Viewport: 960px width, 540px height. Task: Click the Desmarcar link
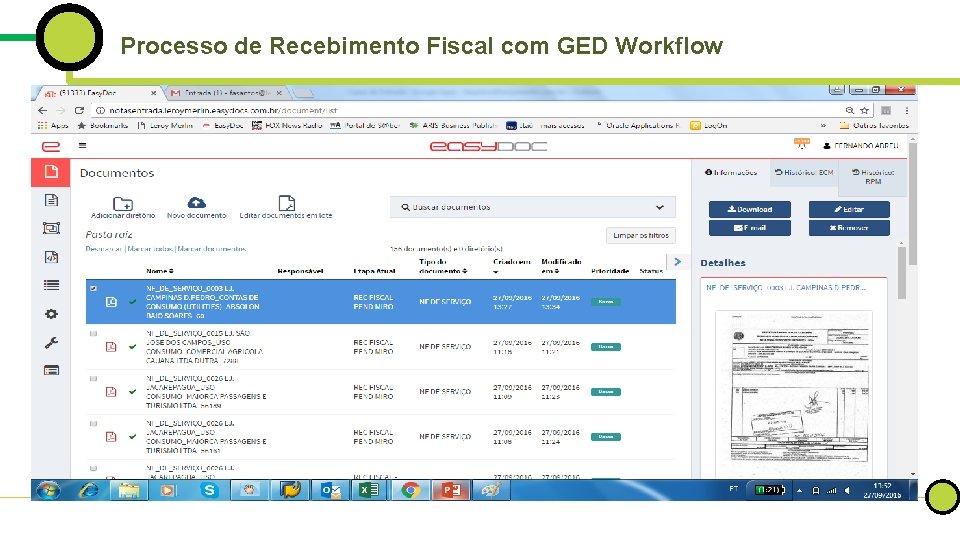(103, 249)
